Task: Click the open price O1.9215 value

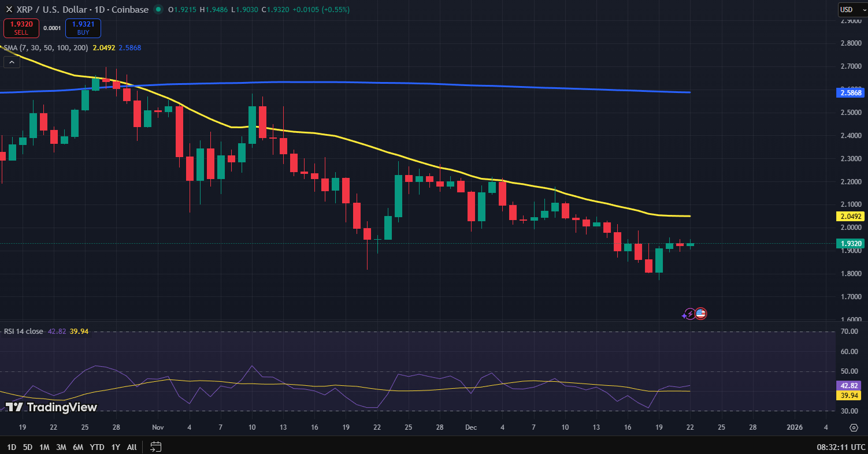Action: [182, 10]
